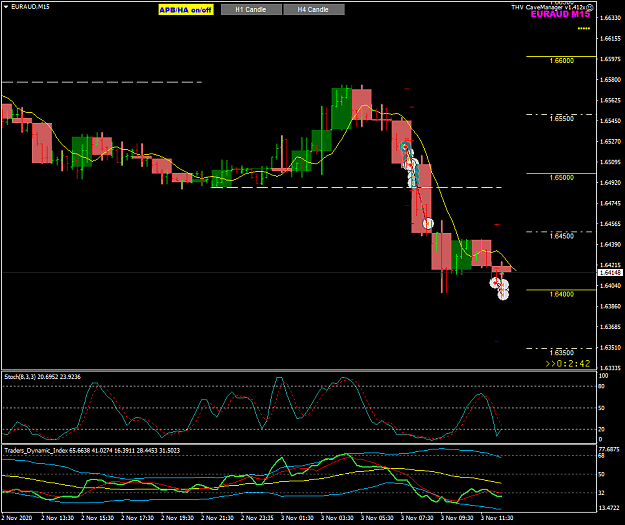Select the 1.63500 level label
The width and height of the screenshot is (625, 525).
562,352
